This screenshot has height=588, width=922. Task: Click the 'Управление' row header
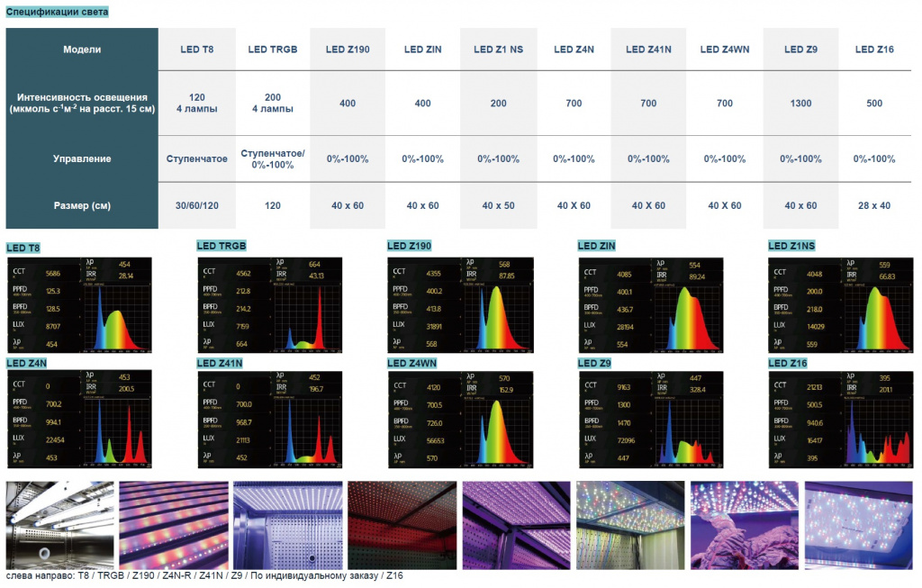(82, 158)
